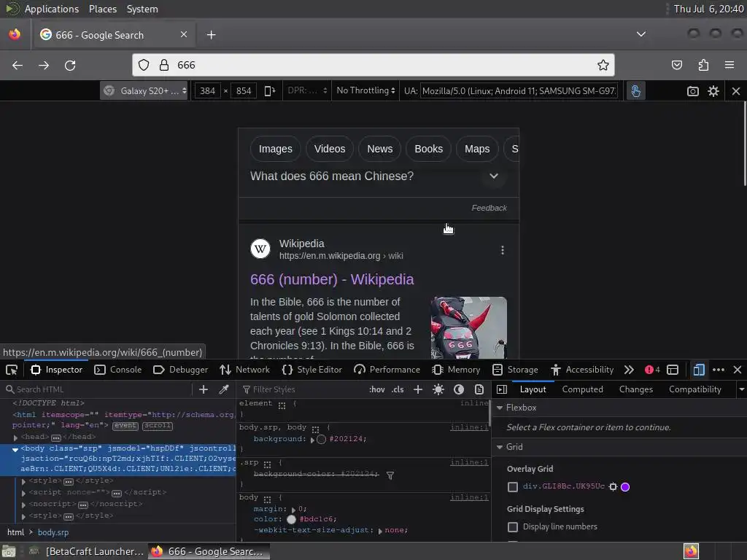Toggle touch simulation button
The height and width of the screenshot is (560, 747).
tap(635, 90)
